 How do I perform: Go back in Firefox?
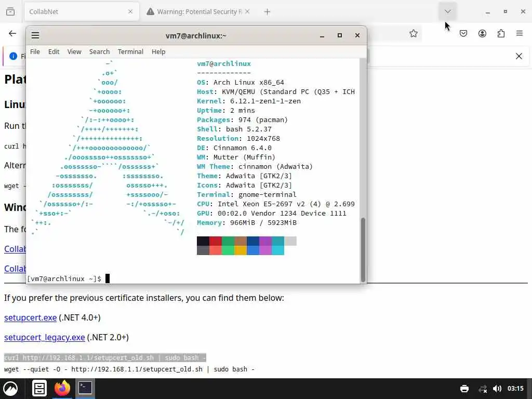[x=12, y=33]
